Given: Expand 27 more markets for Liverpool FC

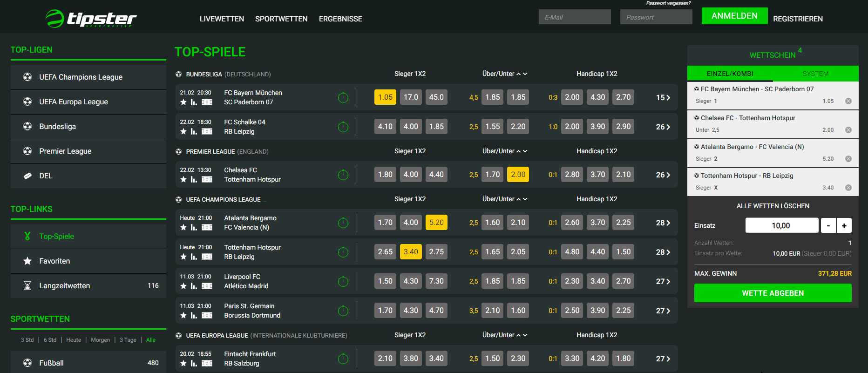Looking at the screenshot, I should tap(663, 281).
